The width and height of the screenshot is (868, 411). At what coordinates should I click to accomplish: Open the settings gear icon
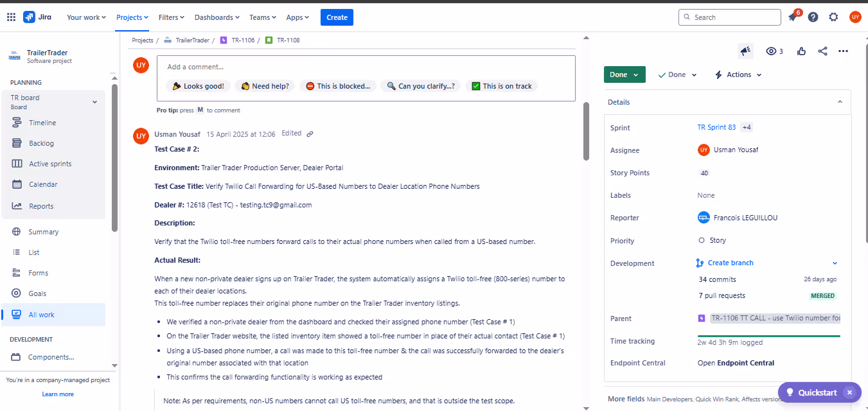834,17
